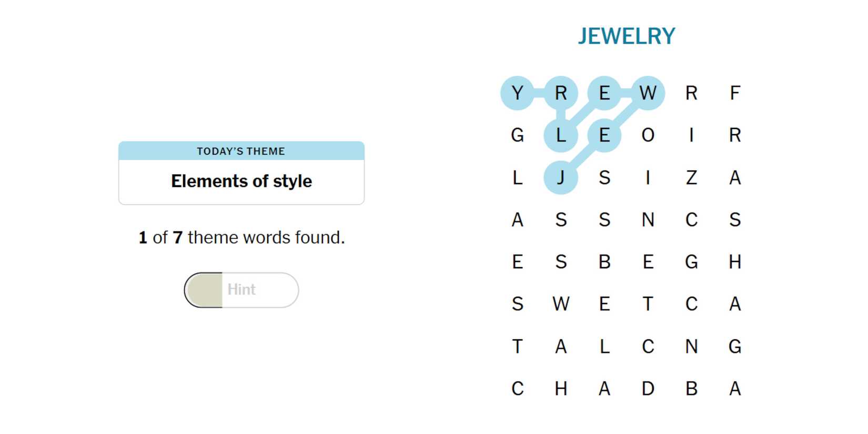The width and height of the screenshot is (868, 434).
Task: Click the letter D tile
Action: tap(648, 389)
